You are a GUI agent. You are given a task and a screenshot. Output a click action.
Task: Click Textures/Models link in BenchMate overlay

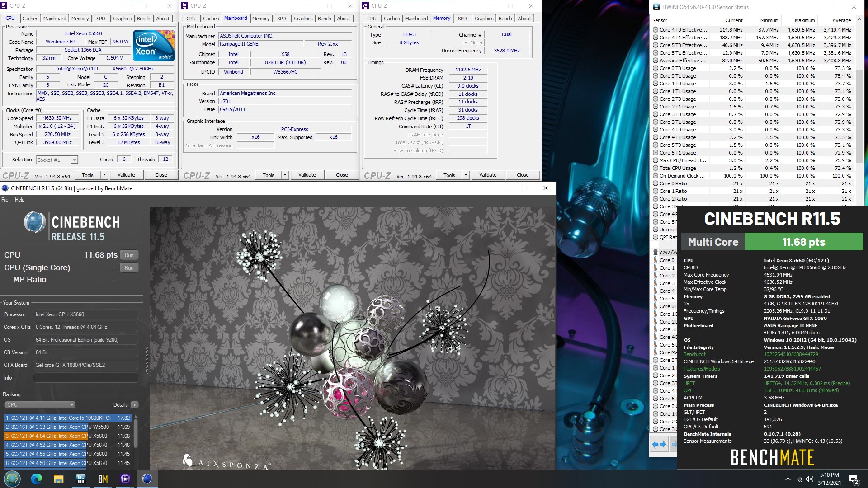[x=702, y=369]
